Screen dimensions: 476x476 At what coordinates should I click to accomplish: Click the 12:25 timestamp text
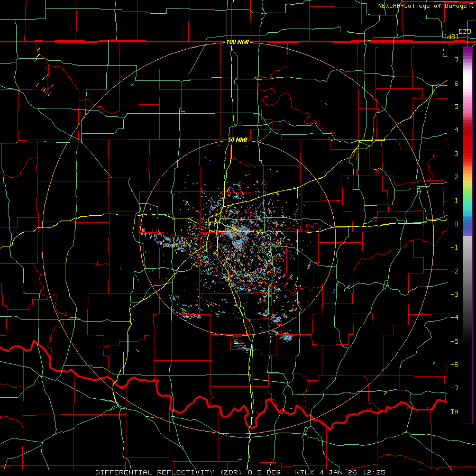point(373,472)
